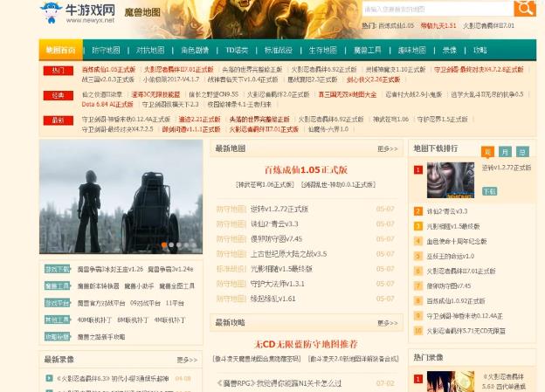Open the 攻略 nav tab
This screenshot has height=392, width=545.
480,50
